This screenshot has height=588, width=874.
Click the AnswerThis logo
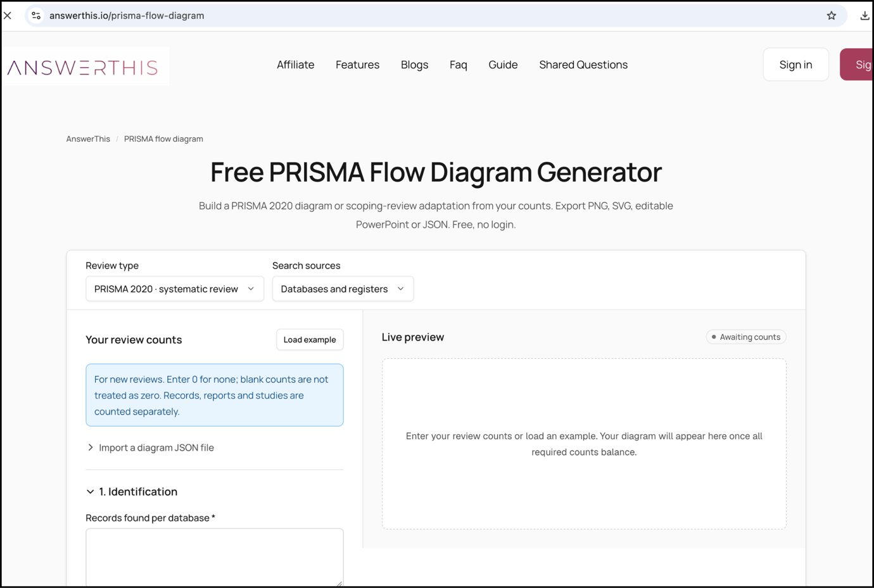click(82, 67)
